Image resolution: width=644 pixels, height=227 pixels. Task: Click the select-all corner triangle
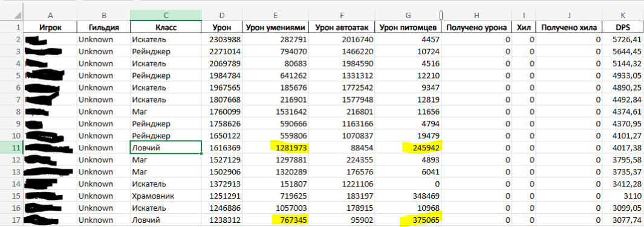click(x=17, y=16)
